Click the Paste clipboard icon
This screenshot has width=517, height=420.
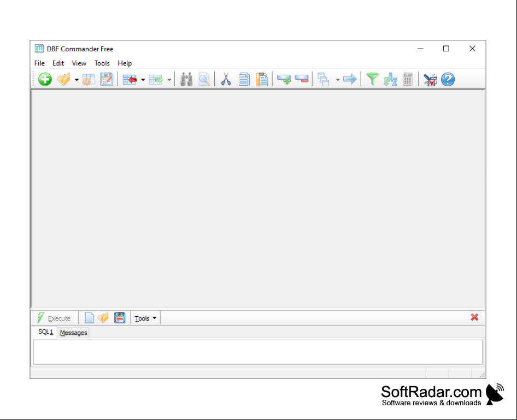(x=262, y=79)
